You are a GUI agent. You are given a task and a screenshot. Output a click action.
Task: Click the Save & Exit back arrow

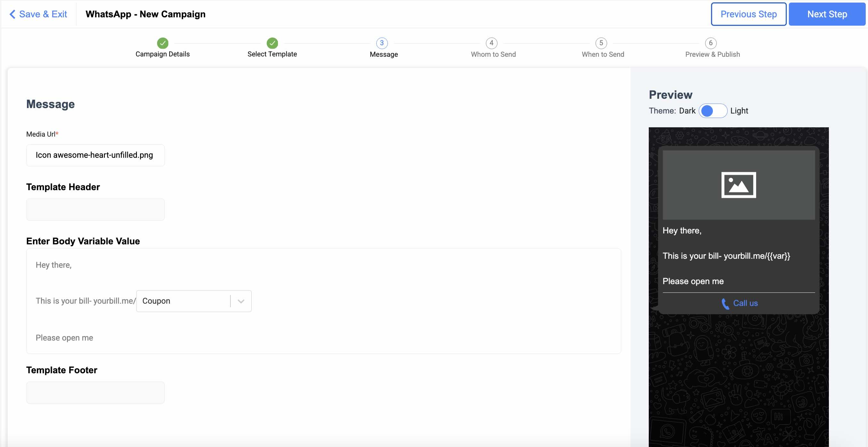13,14
